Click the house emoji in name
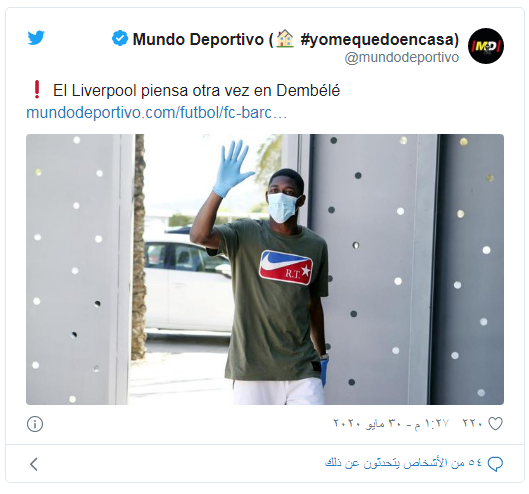This screenshot has height=494, width=529. tap(285, 38)
